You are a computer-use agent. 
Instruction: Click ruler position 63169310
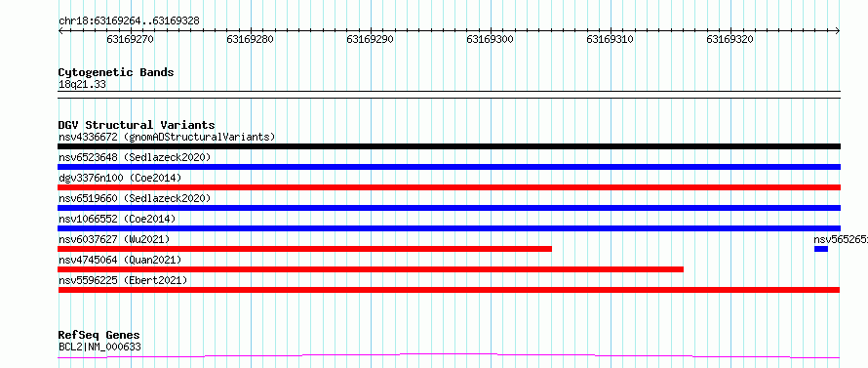coord(611,39)
